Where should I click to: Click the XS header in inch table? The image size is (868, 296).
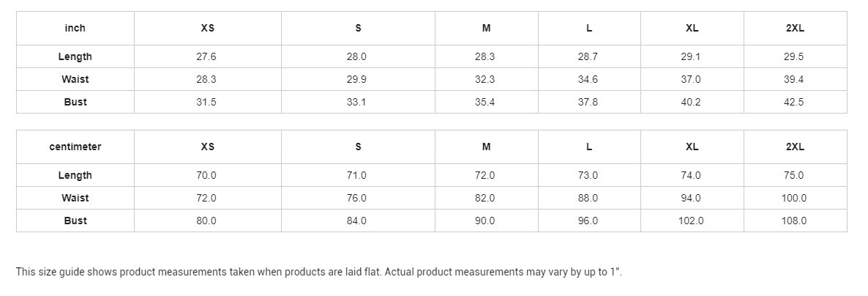click(x=207, y=28)
